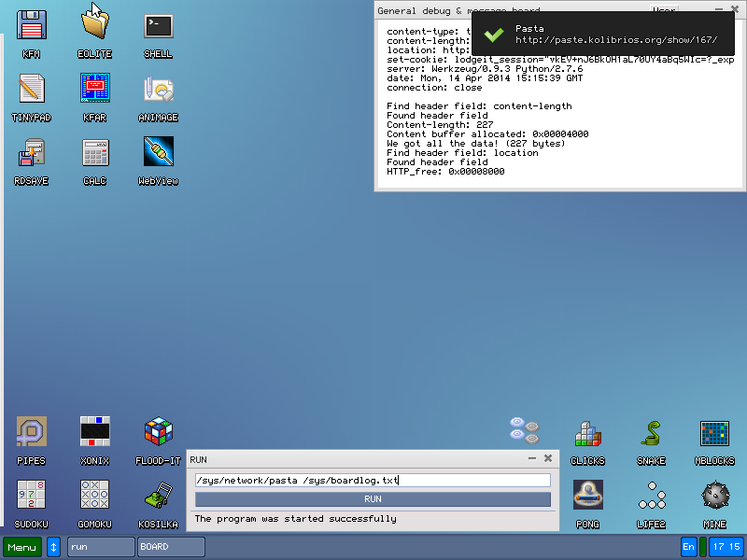The image size is (747, 560).
Task: Click the blue arrows button beside Menu
Action: point(53,547)
